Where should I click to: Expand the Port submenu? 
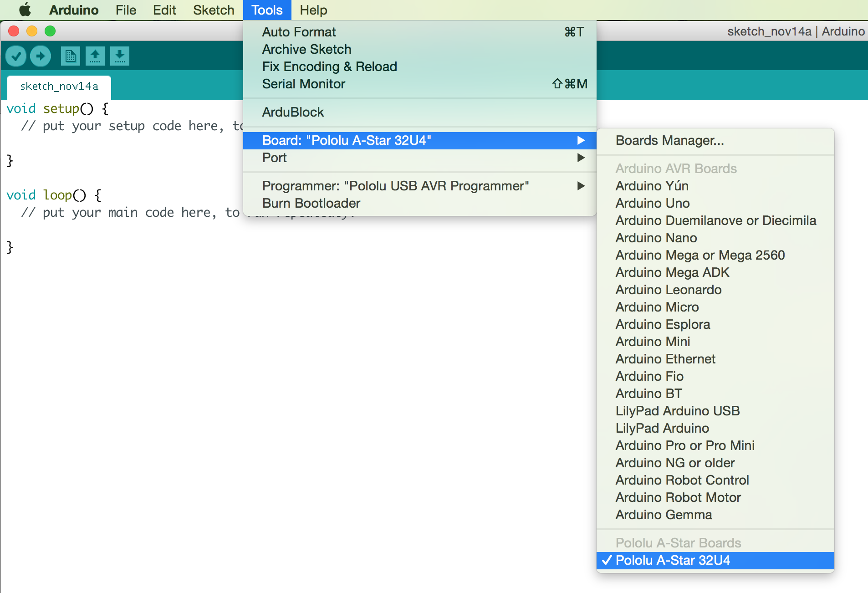click(x=420, y=158)
